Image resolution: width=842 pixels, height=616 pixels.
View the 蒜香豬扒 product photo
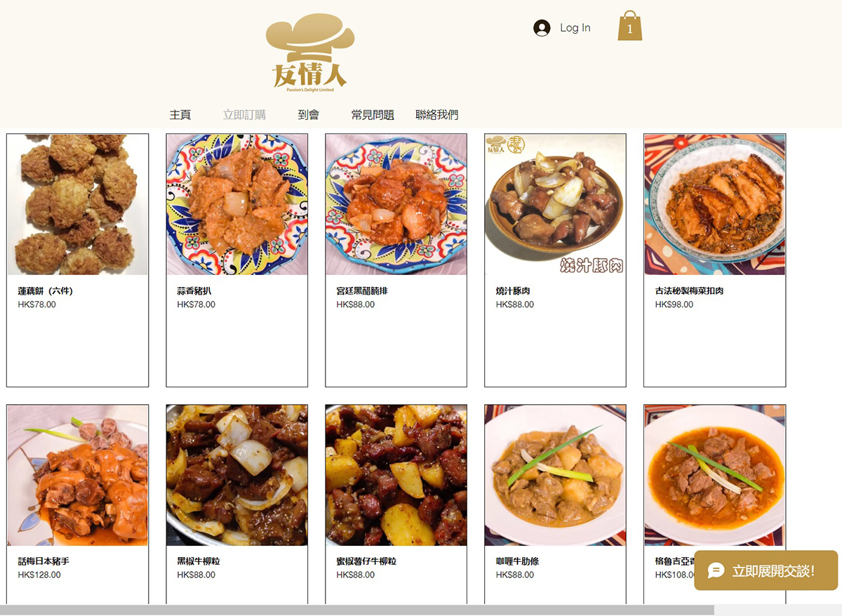237,204
